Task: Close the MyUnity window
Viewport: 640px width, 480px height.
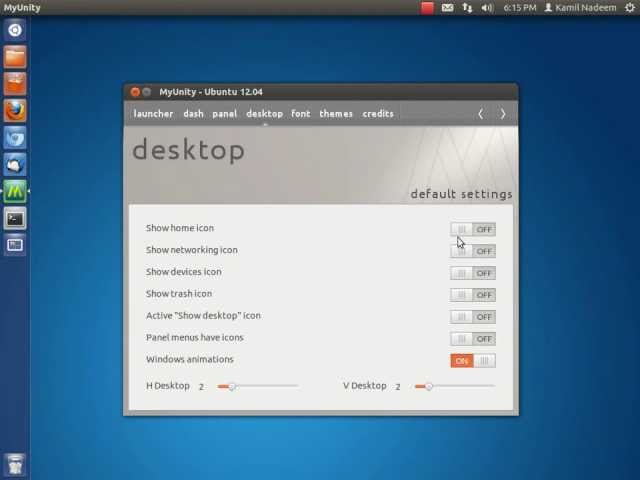Action: (x=136, y=92)
